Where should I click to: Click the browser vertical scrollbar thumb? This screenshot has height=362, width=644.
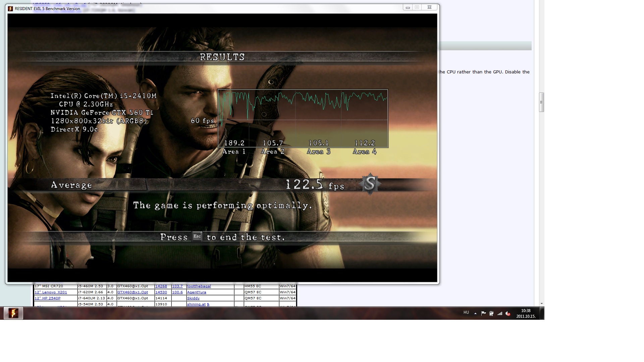[541, 102]
